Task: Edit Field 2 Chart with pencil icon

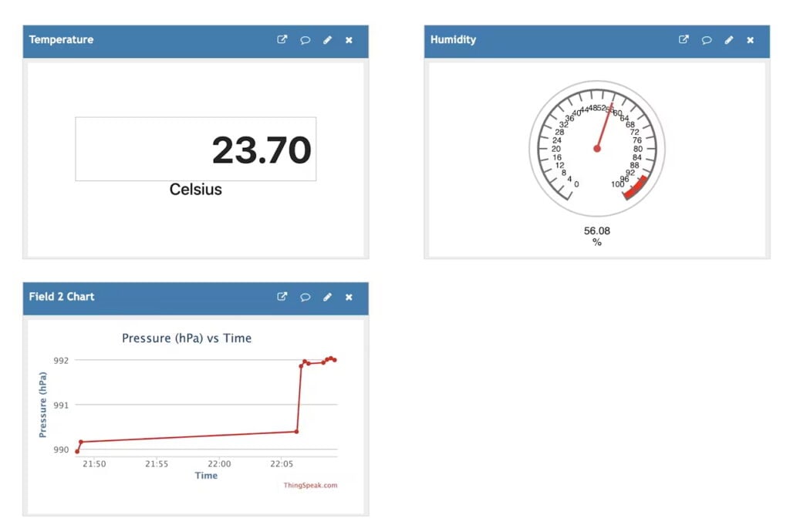Action: tap(327, 297)
